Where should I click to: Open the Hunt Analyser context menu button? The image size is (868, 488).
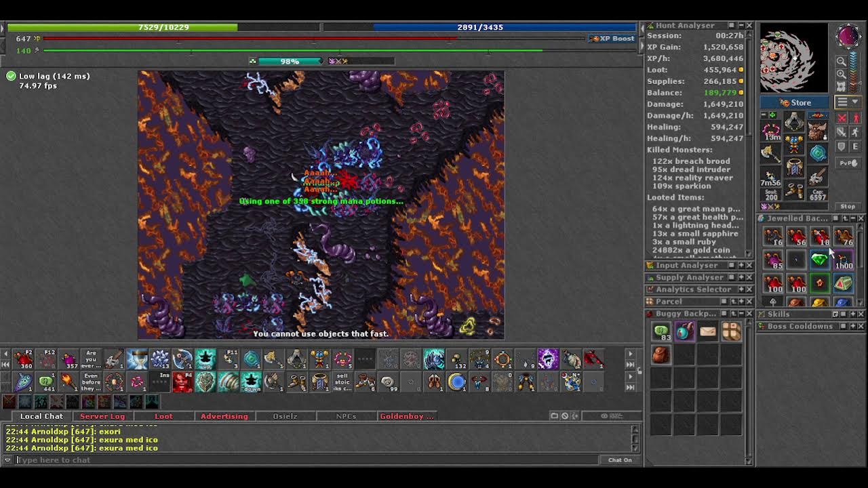coord(732,25)
